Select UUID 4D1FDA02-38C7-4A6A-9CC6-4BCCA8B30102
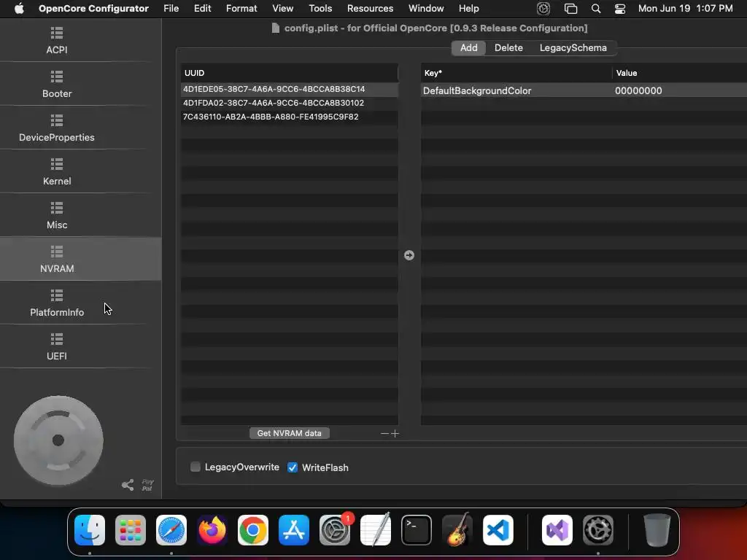747x560 pixels. [x=290, y=103]
